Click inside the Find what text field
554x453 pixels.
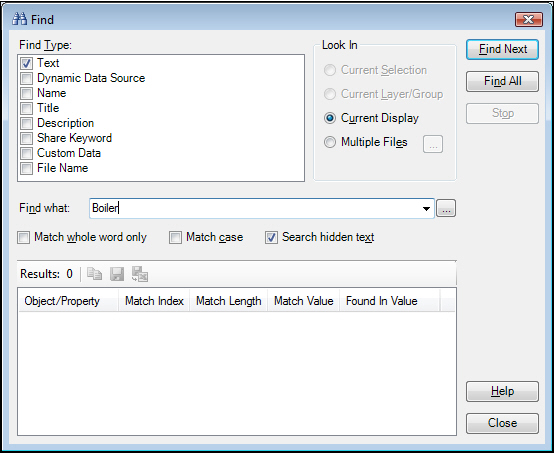254,208
